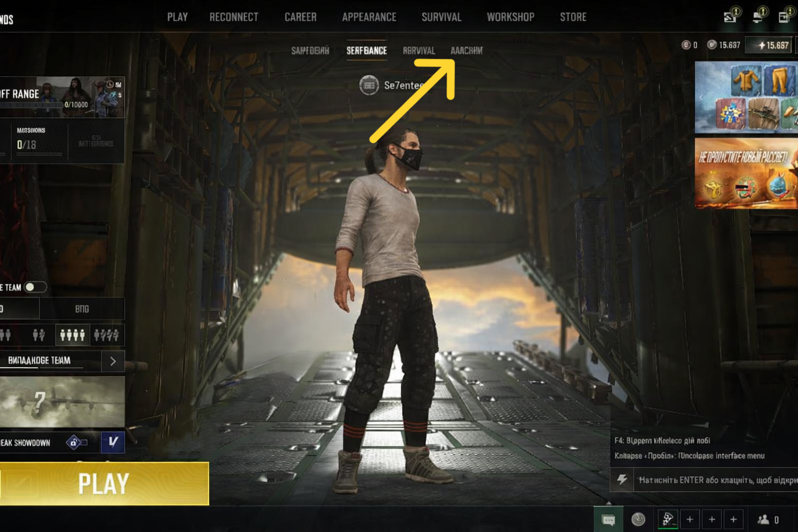
Task: Click the lightning bolt chat icon
Action: tap(622, 480)
